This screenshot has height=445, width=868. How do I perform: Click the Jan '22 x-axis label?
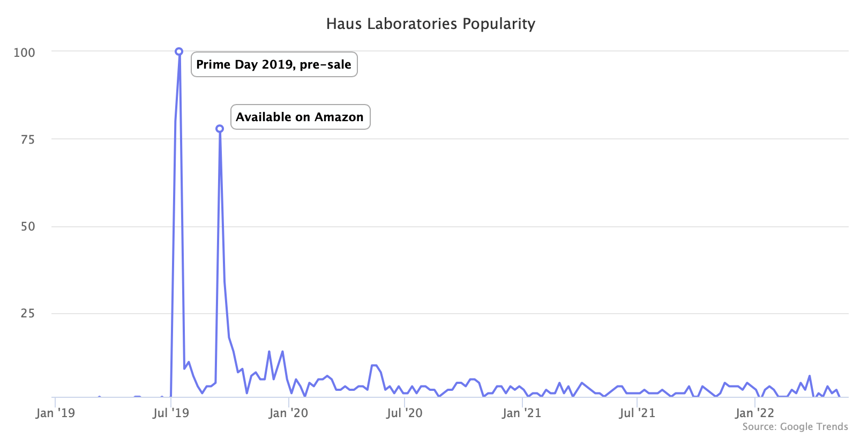pos(754,413)
